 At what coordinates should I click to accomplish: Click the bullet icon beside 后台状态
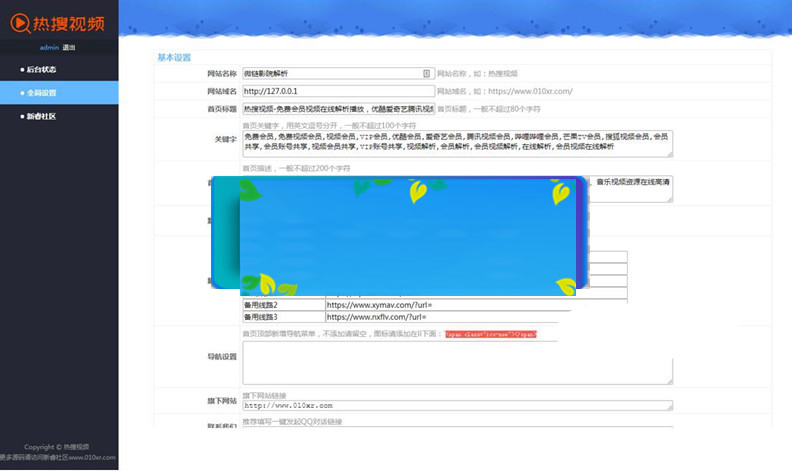click(21, 69)
